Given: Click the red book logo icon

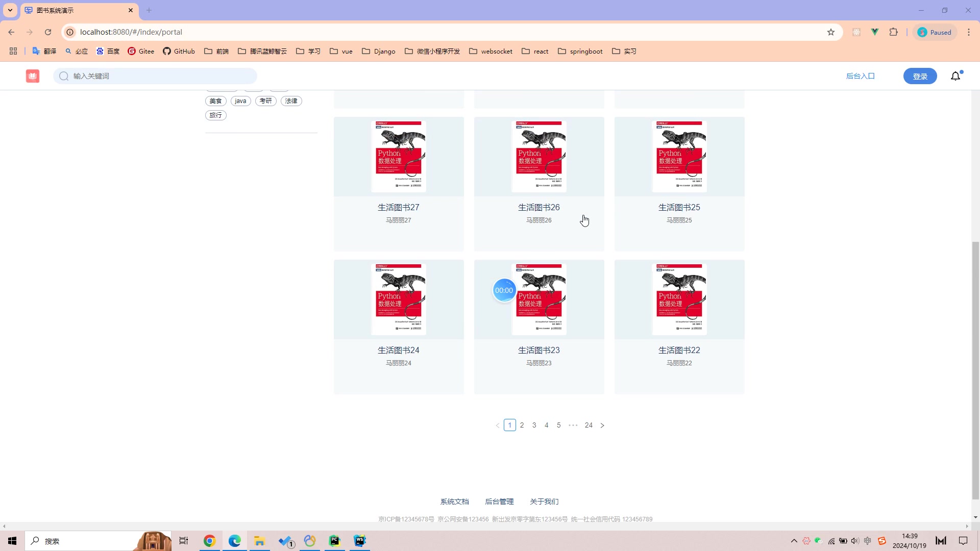Looking at the screenshot, I should click(x=33, y=76).
